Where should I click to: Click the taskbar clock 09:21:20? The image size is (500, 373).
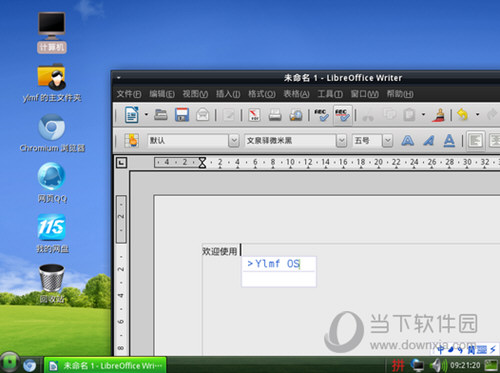point(465,365)
